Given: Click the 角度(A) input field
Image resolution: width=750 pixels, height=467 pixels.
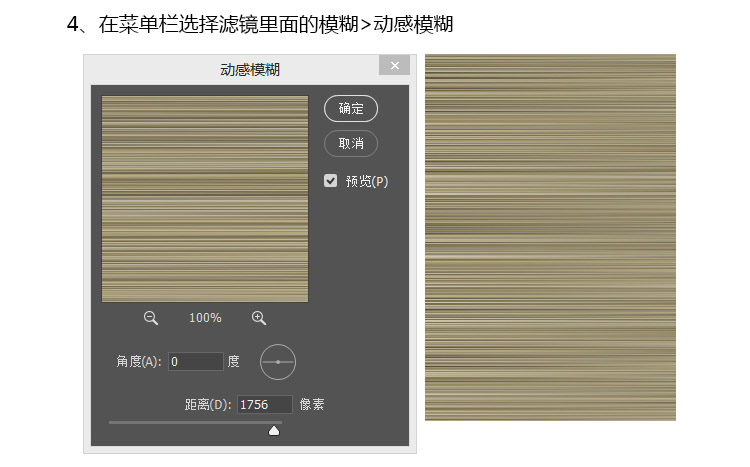Looking at the screenshot, I should click(x=196, y=361).
